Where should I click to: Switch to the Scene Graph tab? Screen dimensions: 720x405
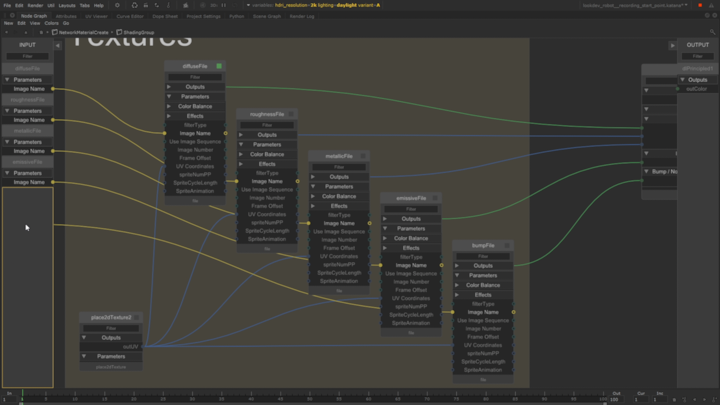tap(267, 16)
